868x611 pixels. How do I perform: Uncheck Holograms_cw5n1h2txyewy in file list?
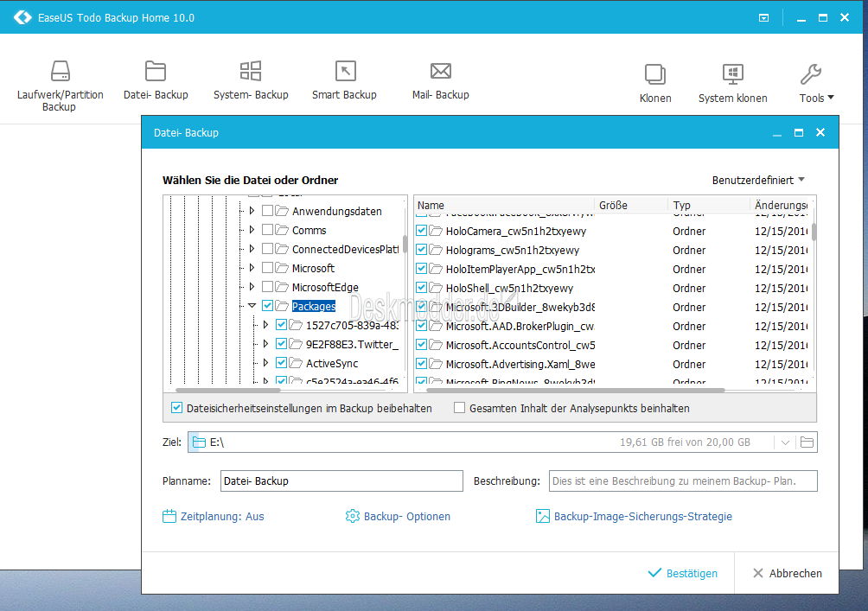(x=421, y=250)
